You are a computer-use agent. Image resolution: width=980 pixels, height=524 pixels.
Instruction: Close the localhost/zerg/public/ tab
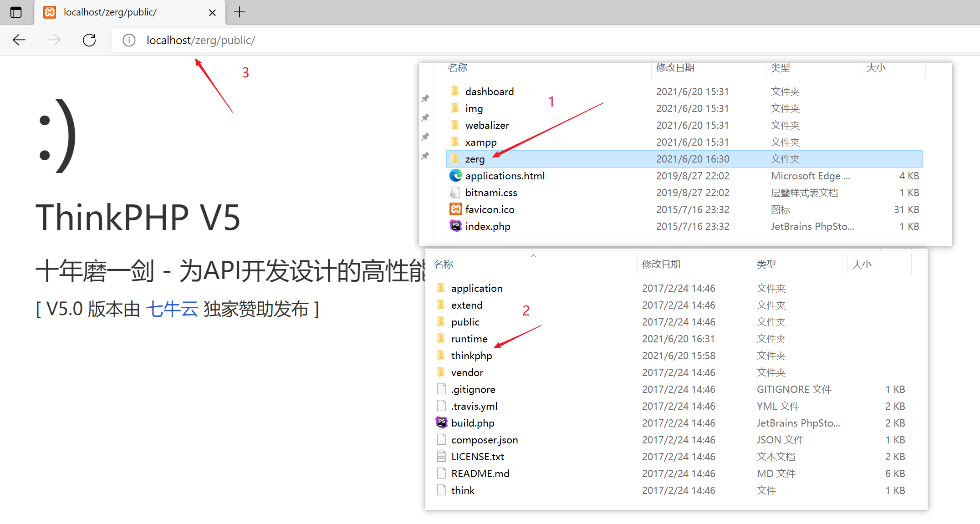click(212, 13)
